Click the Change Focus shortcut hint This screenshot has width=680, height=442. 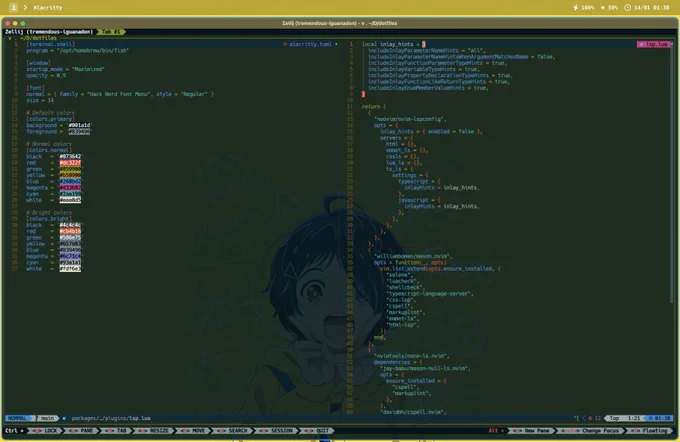(x=591, y=431)
